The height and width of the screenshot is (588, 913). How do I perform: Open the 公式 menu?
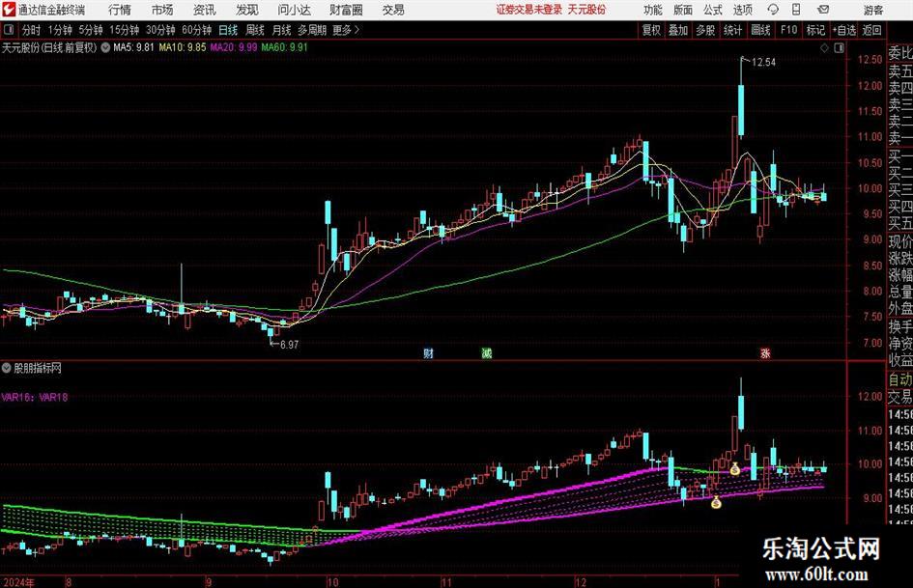click(x=713, y=10)
